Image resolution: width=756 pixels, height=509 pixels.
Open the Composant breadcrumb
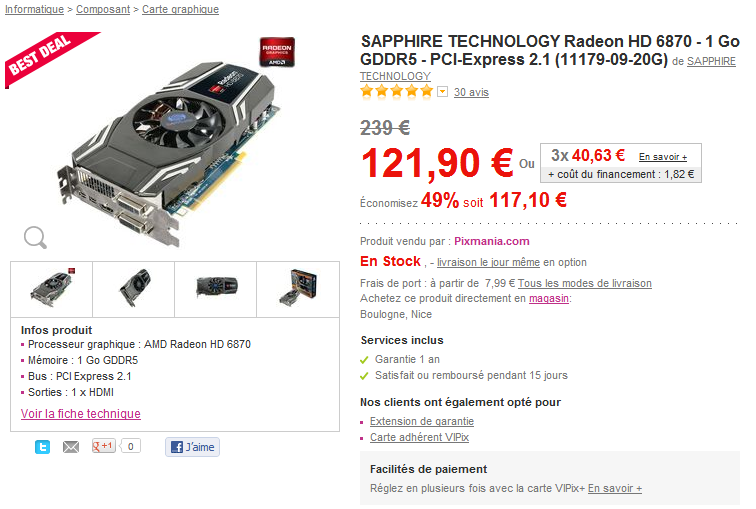click(x=105, y=9)
